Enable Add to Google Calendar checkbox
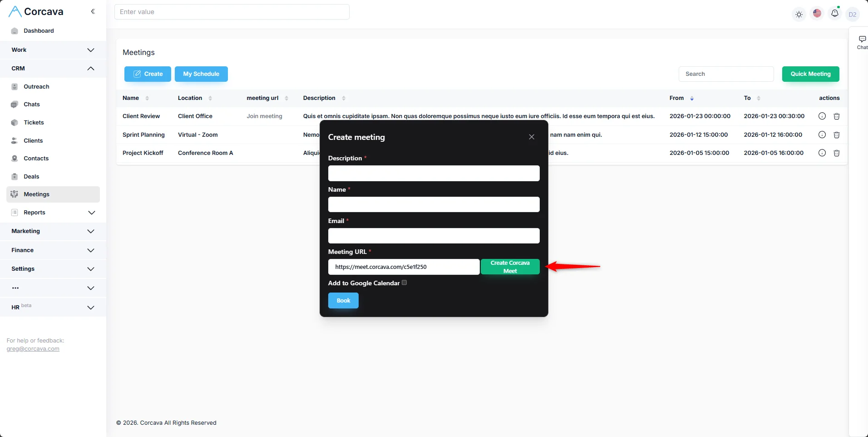The height and width of the screenshot is (437, 868). [x=404, y=283]
